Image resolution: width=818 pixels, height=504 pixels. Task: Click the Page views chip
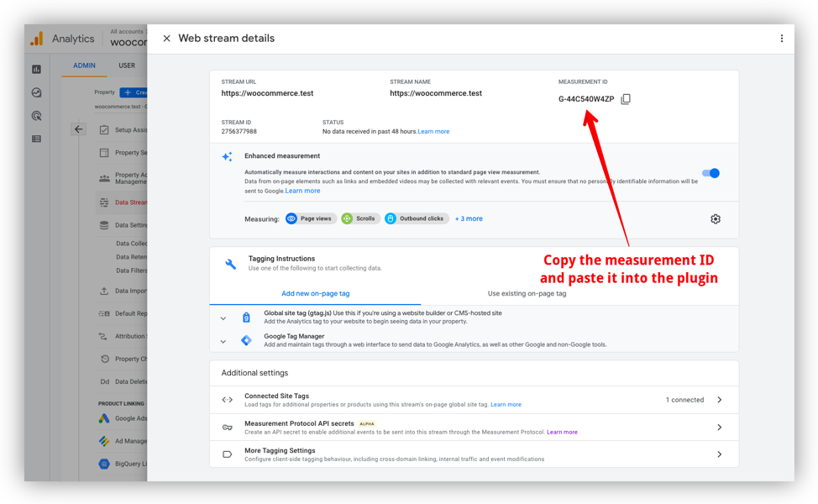click(310, 218)
